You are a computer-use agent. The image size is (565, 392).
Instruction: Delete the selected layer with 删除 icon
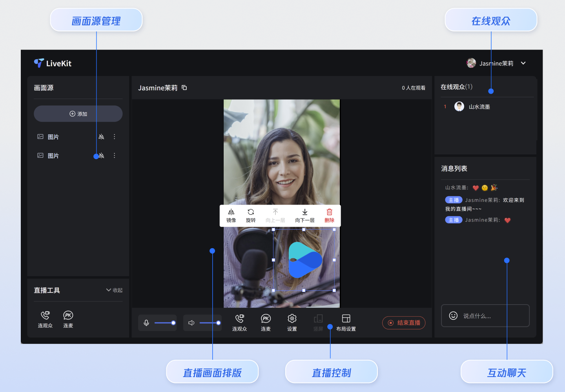[x=329, y=212]
